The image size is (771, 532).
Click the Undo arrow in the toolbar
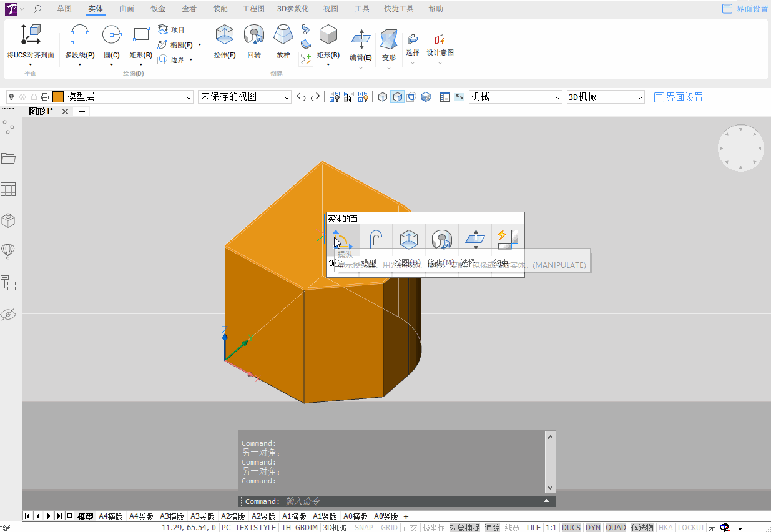(x=301, y=97)
